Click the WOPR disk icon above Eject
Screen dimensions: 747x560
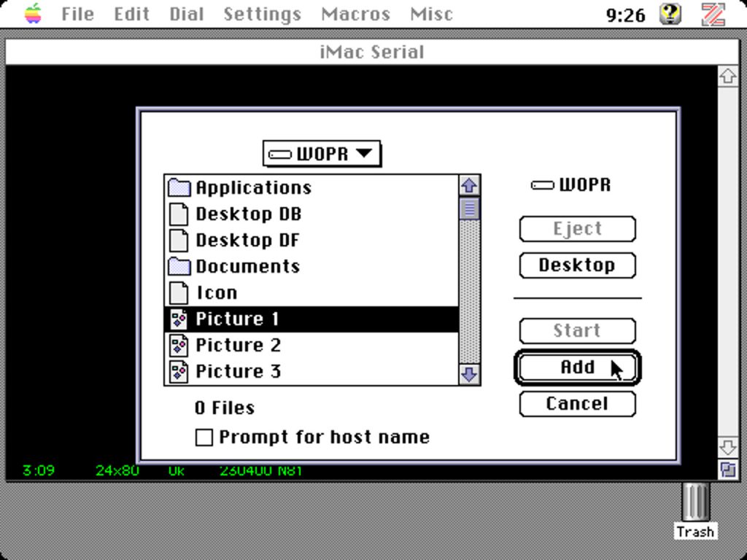pyautogui.click(x=543, y=184)
